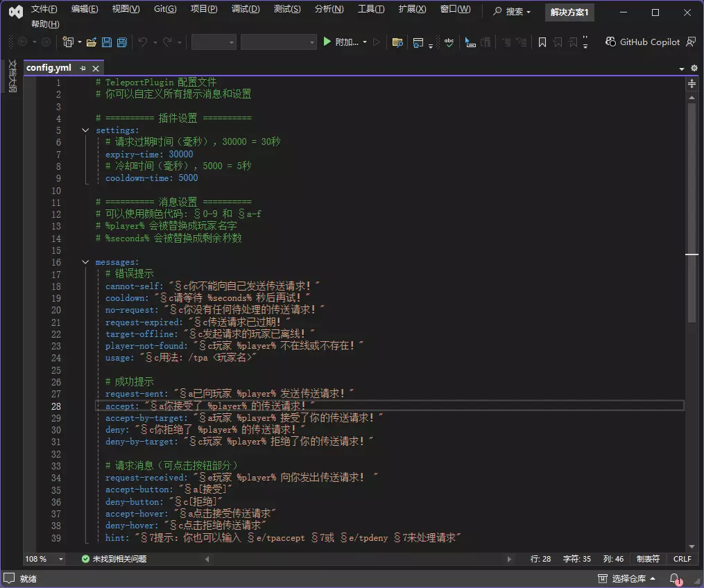Toggle pin on config.yml tab
This screenshot has width=704, height=588.
pos(83,68)
